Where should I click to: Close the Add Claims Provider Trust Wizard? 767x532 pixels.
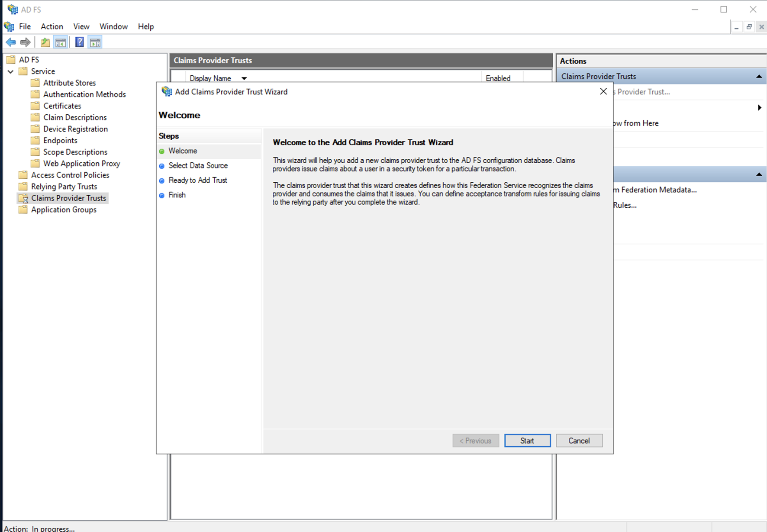pyautogui.click(x=603, y=91)
